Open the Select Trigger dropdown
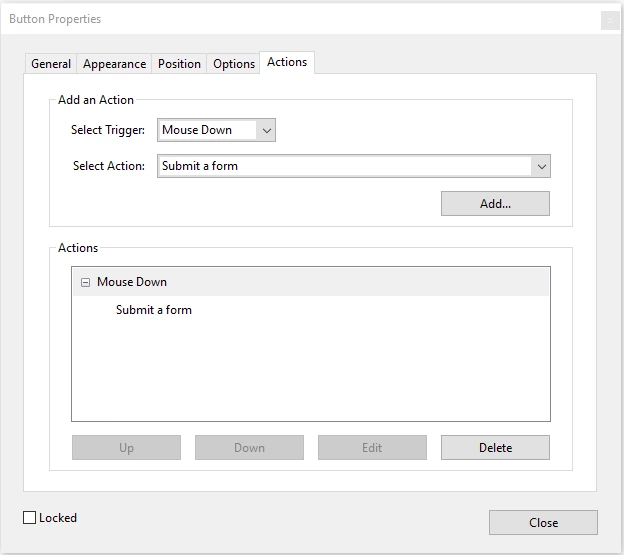Image resolution: width=624 pixels, height=555 pixels. tap(216, 130)
